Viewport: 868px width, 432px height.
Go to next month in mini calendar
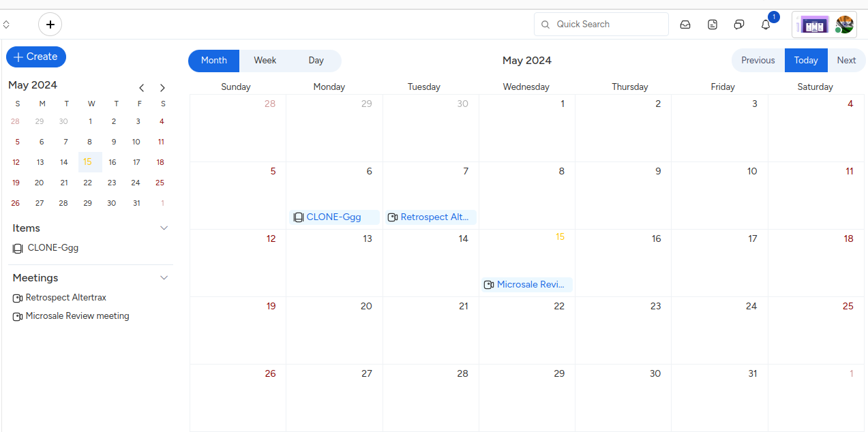pyautogui.click(x=162, y=88)
